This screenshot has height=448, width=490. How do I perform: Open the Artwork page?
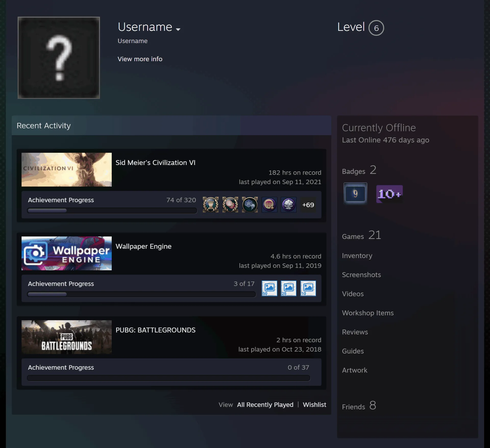click(354, 370)
